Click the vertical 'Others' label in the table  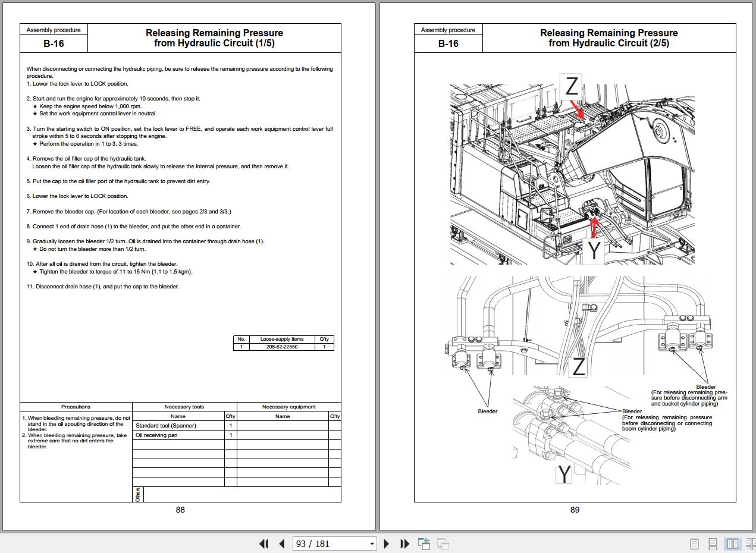coord(138,494)
